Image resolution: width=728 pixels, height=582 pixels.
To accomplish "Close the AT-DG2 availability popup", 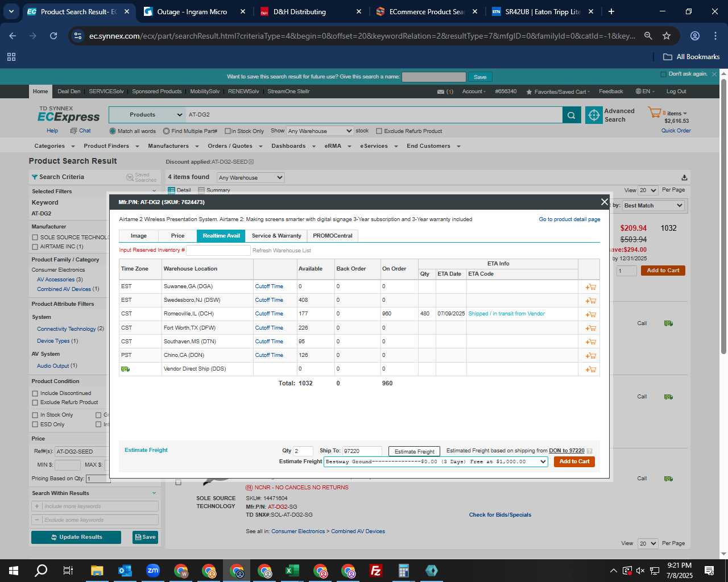I will (x=604, y=202).
